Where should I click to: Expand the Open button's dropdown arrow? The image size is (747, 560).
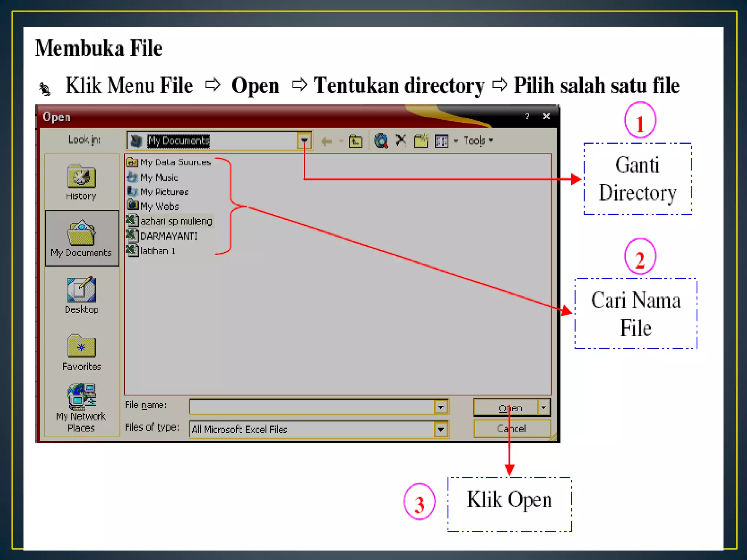coord(544,407)
